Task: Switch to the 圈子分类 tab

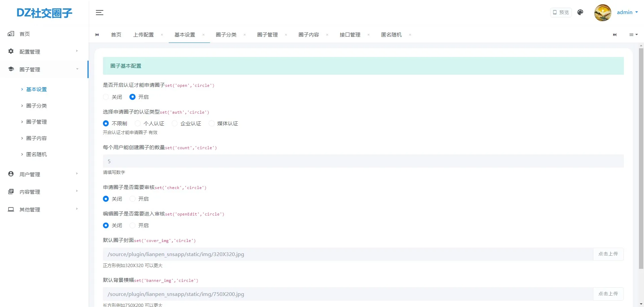Action: click(226, 35)
